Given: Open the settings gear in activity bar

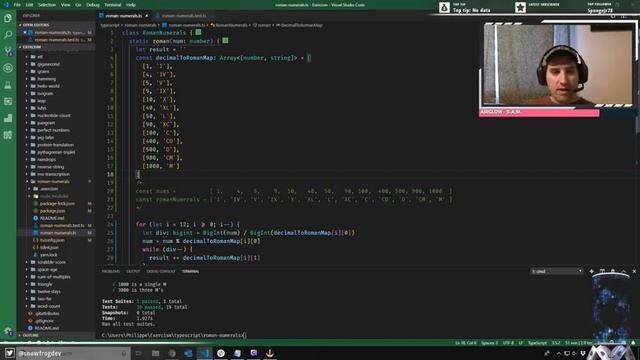Looking at the screenshot, I should [8, 331].
